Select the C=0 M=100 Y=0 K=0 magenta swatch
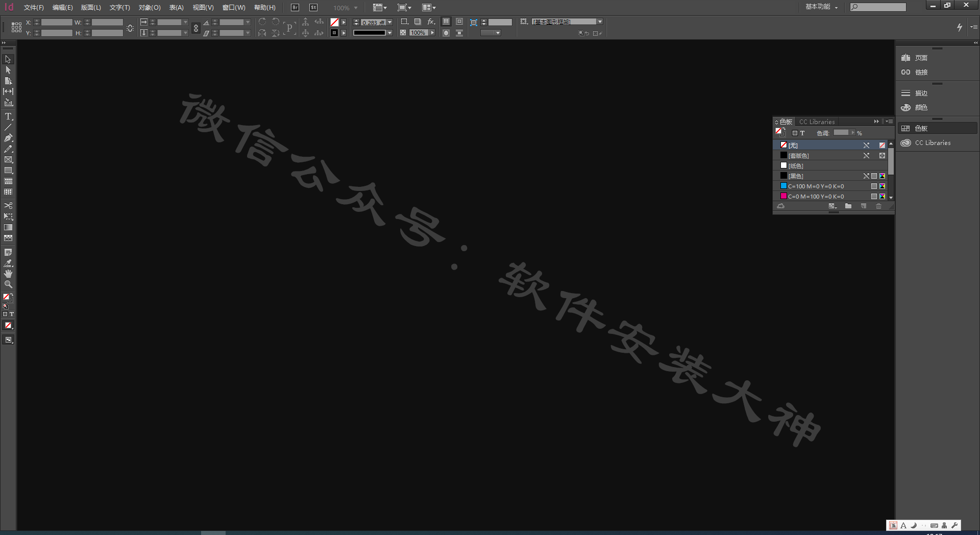Image resolution: width=980 pixels, height=535 pixels. coord(831,196)
